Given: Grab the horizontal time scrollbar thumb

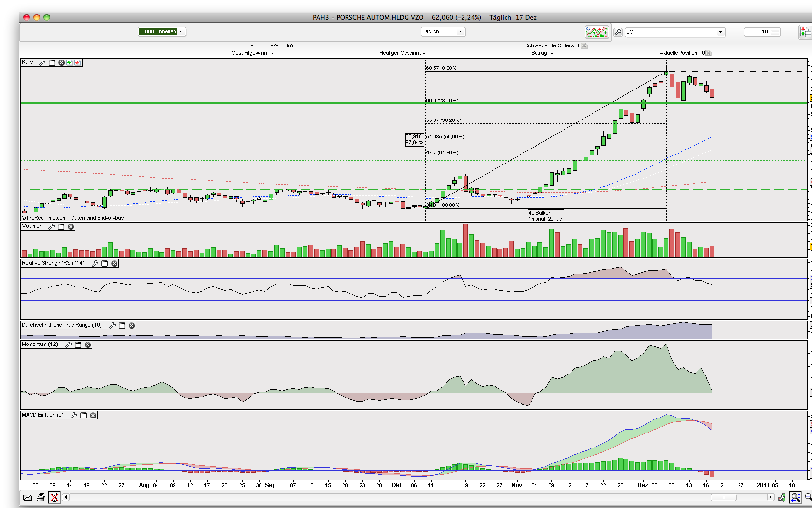Looking at the screenshot, I should pos(724,497).
